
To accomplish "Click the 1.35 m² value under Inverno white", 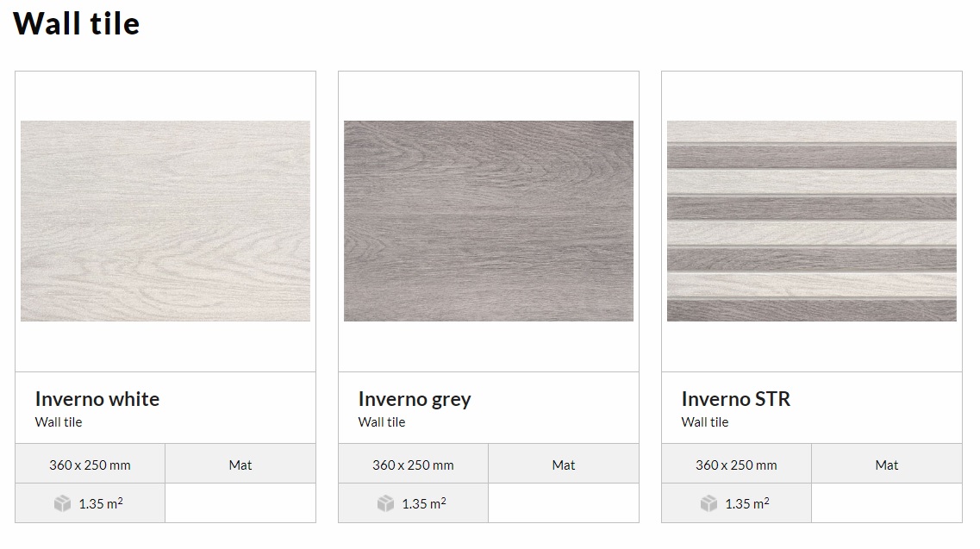I will click(x=101, y=503).
